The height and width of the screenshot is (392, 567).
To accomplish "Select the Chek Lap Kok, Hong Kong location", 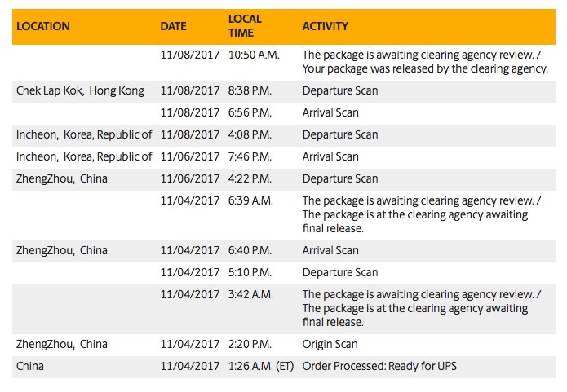I will 80,90.
